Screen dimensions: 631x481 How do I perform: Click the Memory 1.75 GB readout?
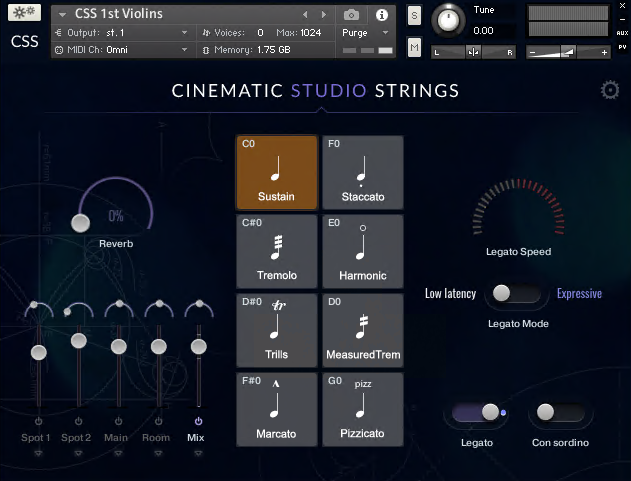pos(273,50)
